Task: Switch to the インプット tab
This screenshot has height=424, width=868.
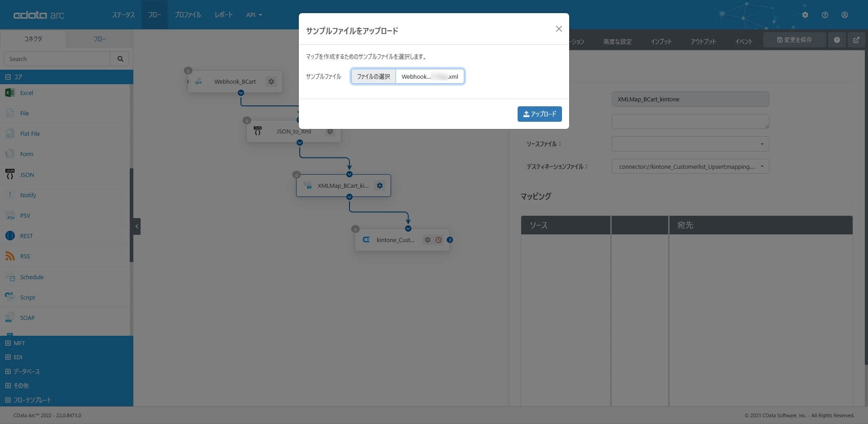Action: point(661,42)
